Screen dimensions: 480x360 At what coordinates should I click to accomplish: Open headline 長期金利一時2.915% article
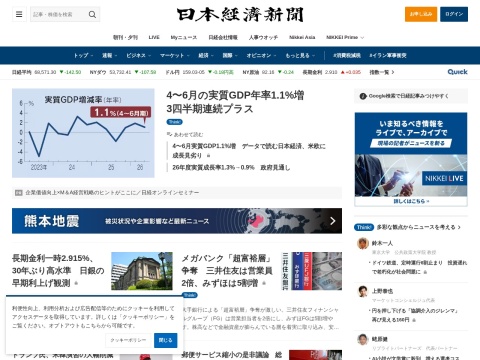click(58, 271)
